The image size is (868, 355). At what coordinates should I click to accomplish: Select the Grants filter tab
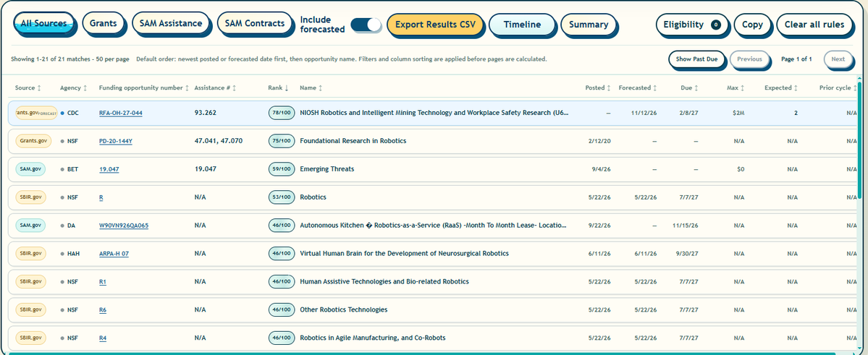point(103,23)
